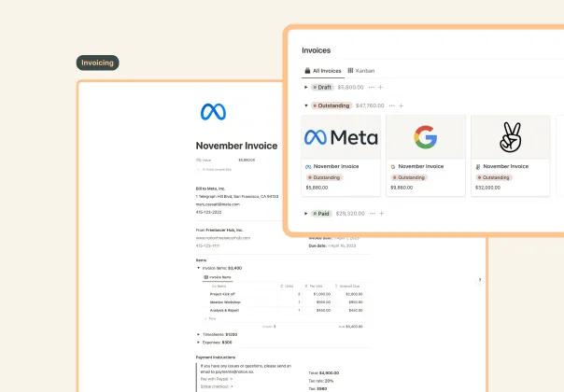Open the three-dot menu for Outstanding group
This screenshot has width=564, height=392.
(393, 105)
